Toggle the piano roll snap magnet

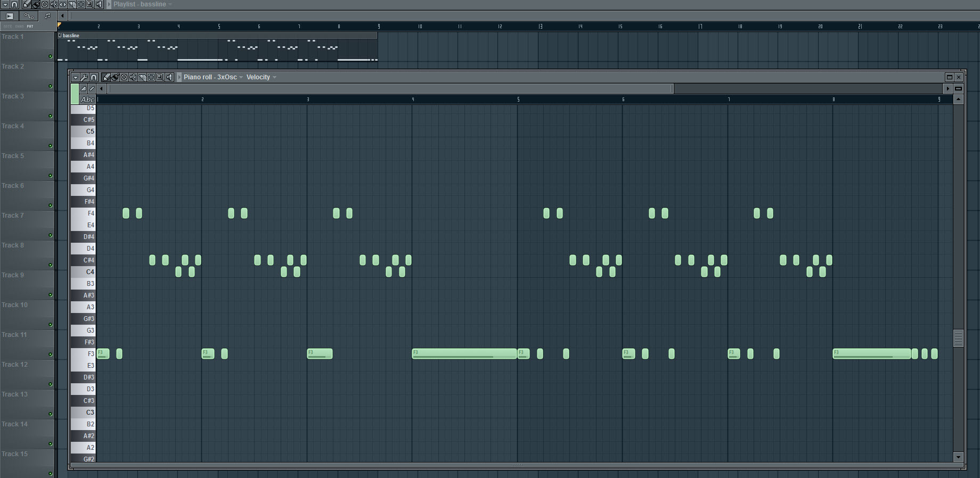click(94, 77)
